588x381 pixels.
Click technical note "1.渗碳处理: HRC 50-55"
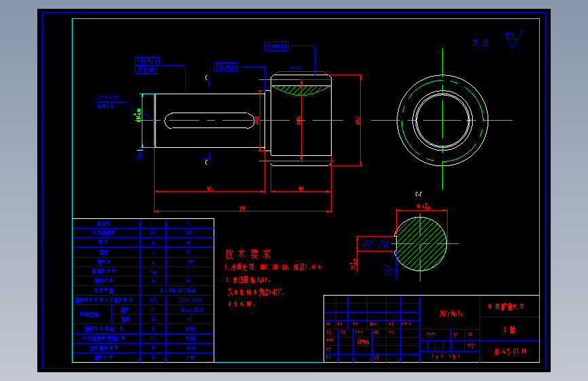coord(272,267)
